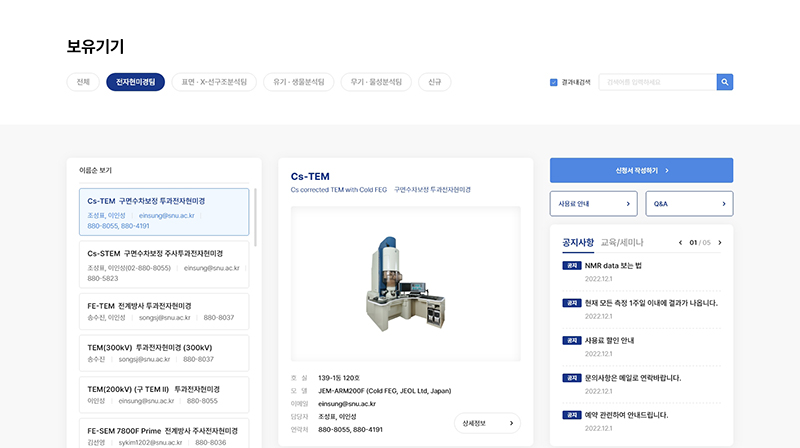The width and height of the screenshot is (800, 448).
Task: Select the 유기·생물분석팀 filter
Action: click(298, 82)
